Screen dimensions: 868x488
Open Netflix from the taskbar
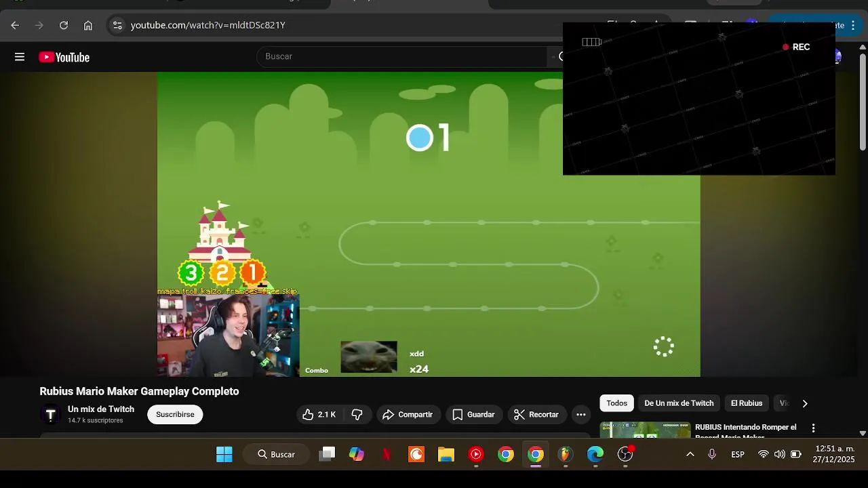click(387, 454)
